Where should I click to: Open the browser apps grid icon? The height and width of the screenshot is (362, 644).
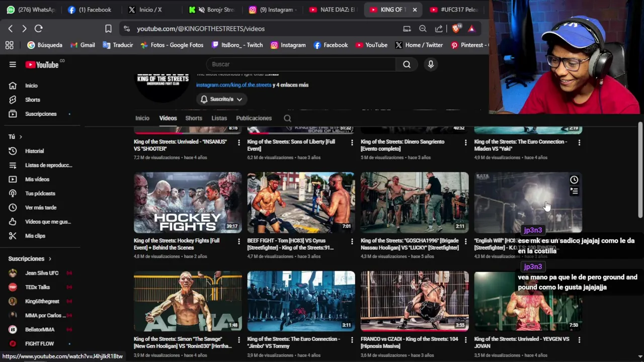(9, 45)
